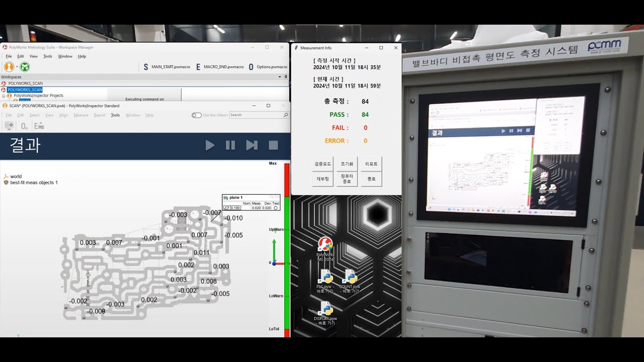The height and width of the screenshot is (362, 644).
Task: Click the 0.100 tolerance cell in plane 1
Action: coord(235,208)
